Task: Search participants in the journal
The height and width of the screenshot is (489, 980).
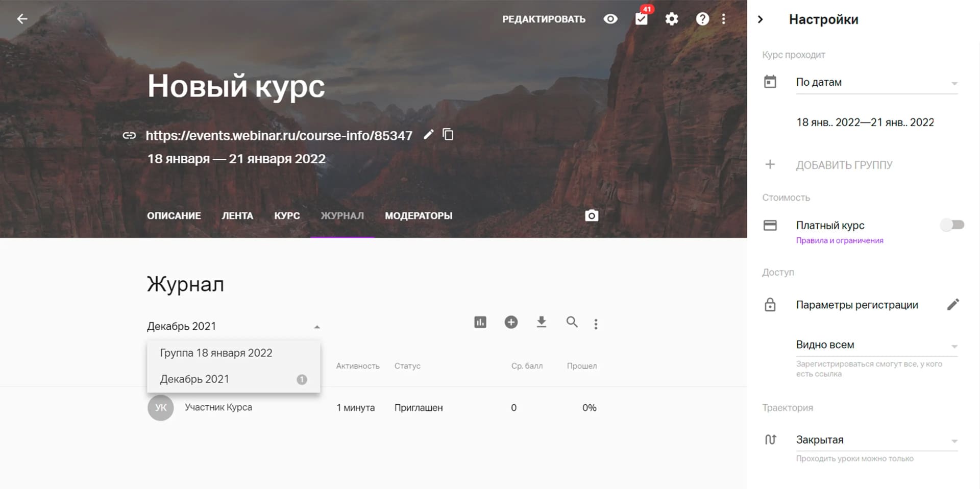Action: [572, 322]
